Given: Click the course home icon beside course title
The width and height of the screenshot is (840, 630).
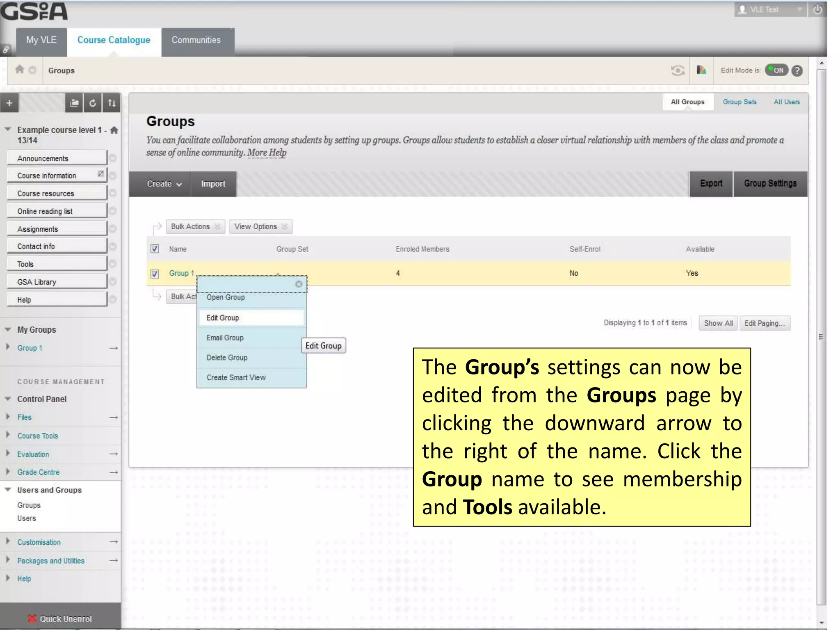Looking at the screenshot, I should tap(114, 130).
